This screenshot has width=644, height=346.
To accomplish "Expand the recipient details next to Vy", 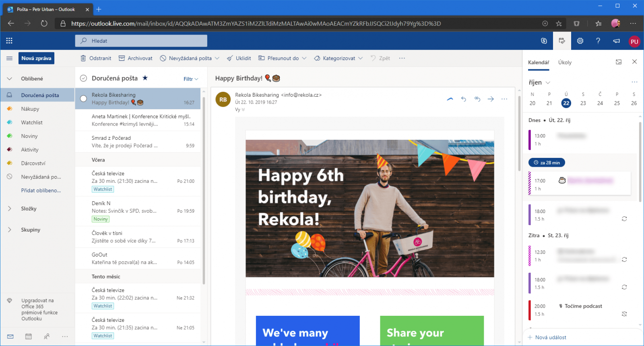I will (243, 110).
